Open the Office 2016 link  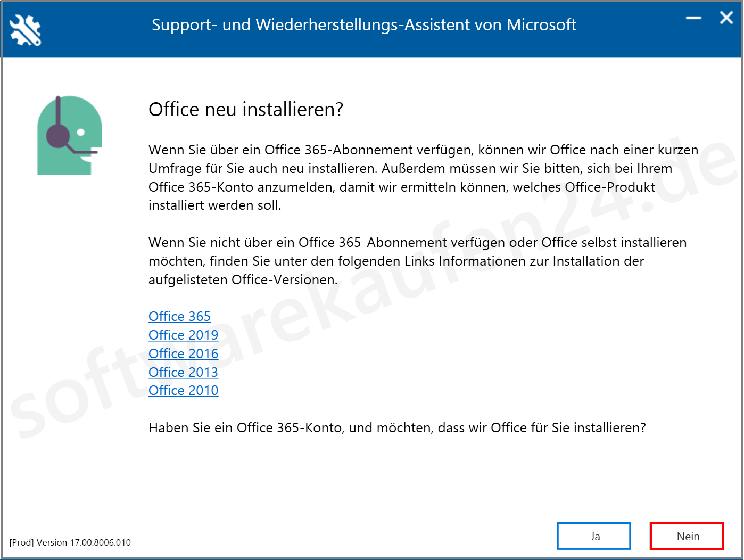tap(183, 353)
